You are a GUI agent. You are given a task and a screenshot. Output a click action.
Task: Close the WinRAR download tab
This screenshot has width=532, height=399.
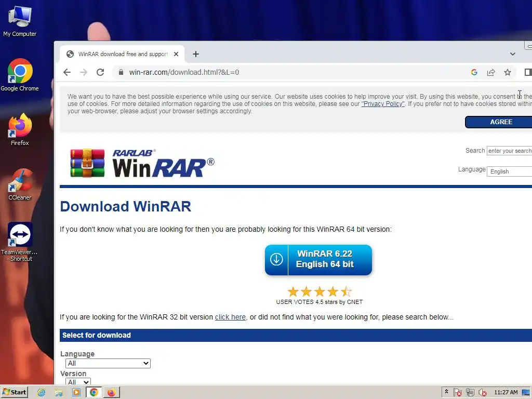[176, 54]
